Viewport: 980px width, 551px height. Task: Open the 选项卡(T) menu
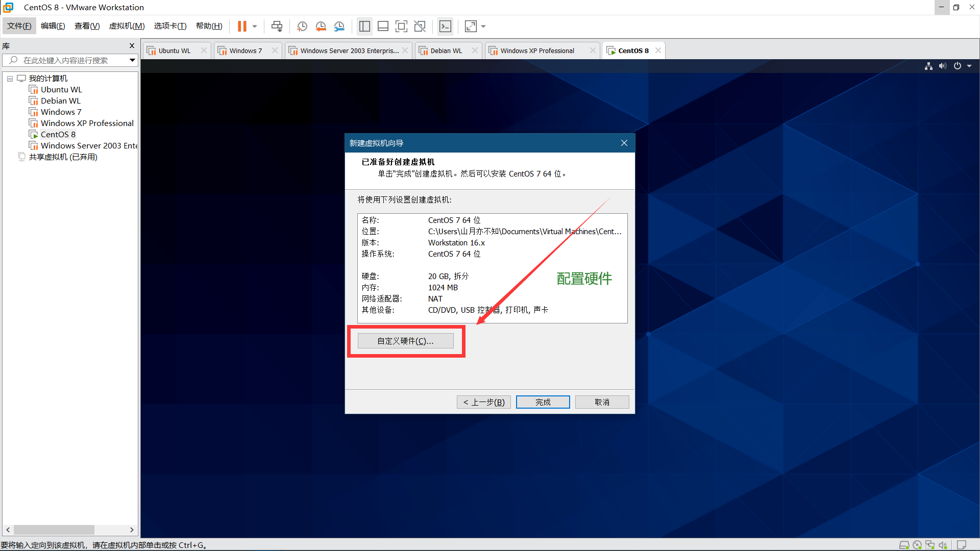[170, 26]
